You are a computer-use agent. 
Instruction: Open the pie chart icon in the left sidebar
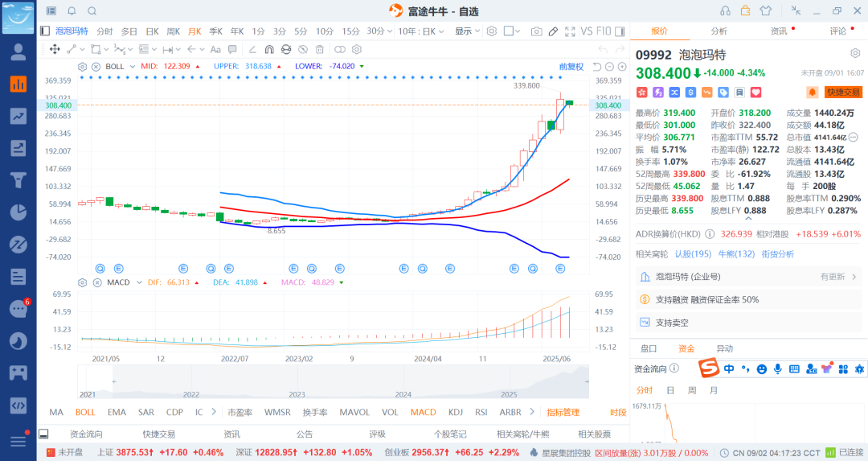18,212
